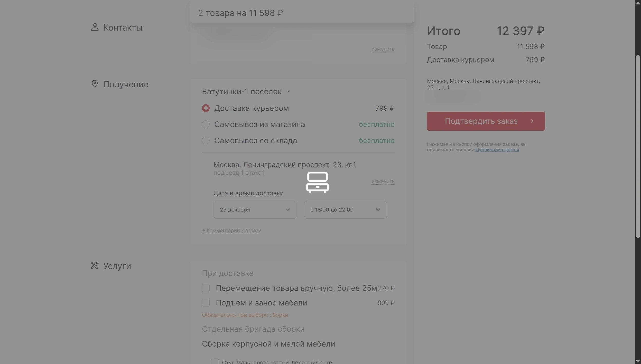This screenshot has height=364, width=641.
Task: Expand the Ватутинки-1 посёлок location dropdown
Action: point(246,92)
